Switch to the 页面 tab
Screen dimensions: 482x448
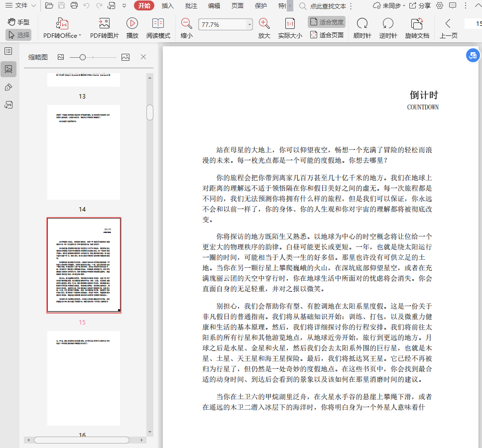[238, 5]
